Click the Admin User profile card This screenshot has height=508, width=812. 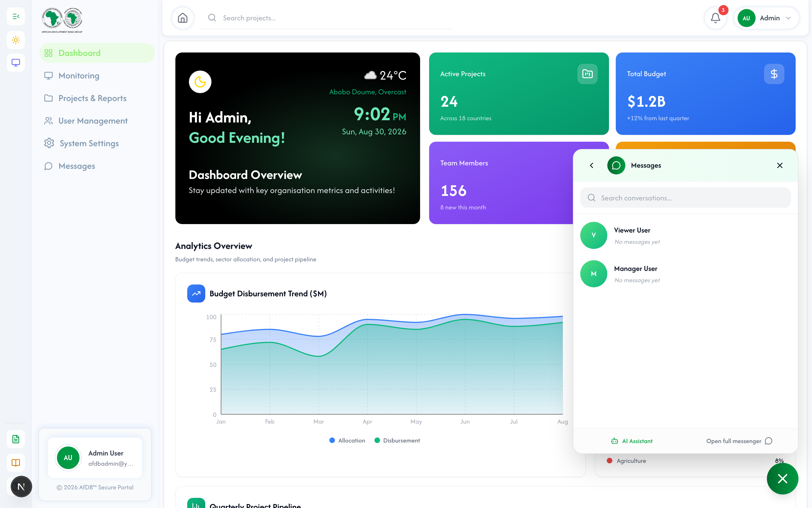tap(95, 457)
